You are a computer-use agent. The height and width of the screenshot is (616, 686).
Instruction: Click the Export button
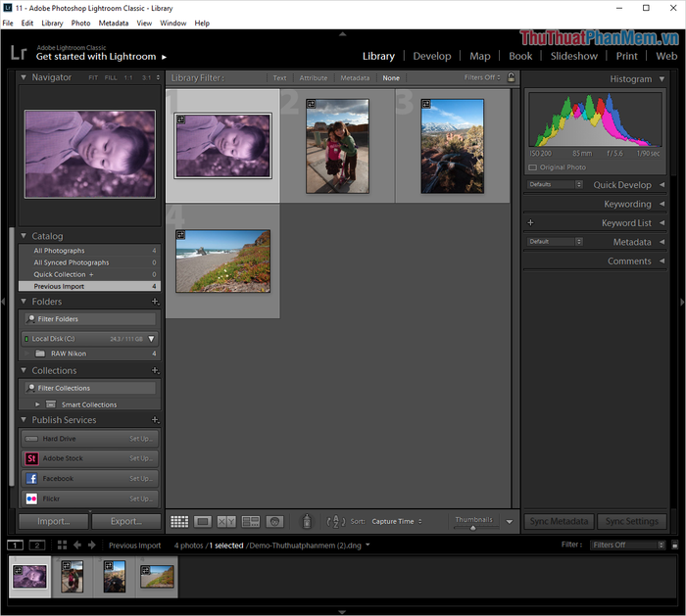point(126,521)
